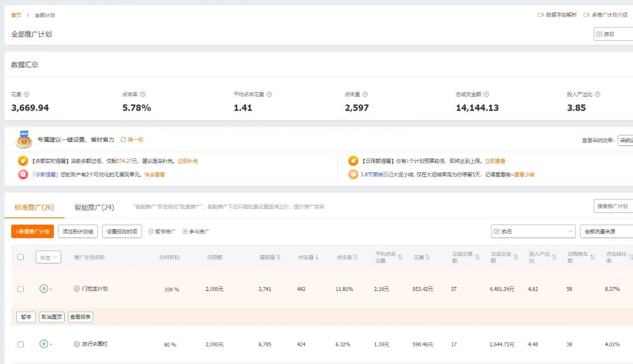Open the 查看采纳效果 dropdown

(625, 140)
